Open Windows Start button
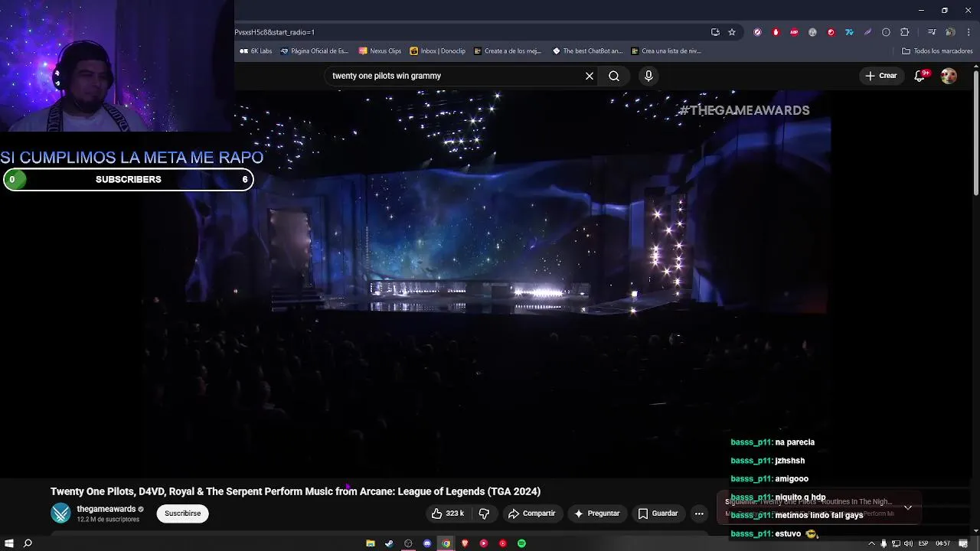This screenshot has width=980, height=551. 9,543
